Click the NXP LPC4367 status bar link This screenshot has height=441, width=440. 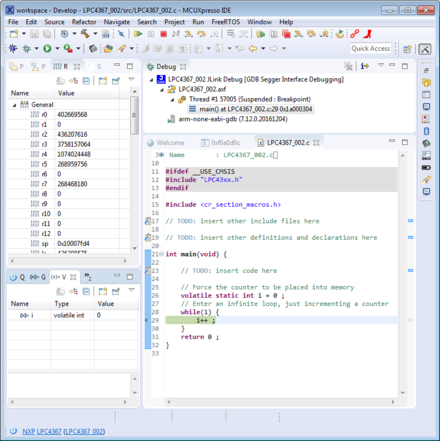[42, 431]
